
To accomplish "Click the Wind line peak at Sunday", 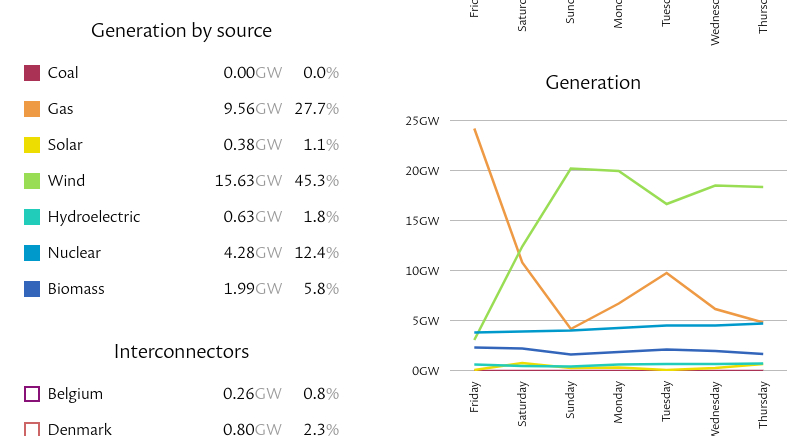I will 570,168.
